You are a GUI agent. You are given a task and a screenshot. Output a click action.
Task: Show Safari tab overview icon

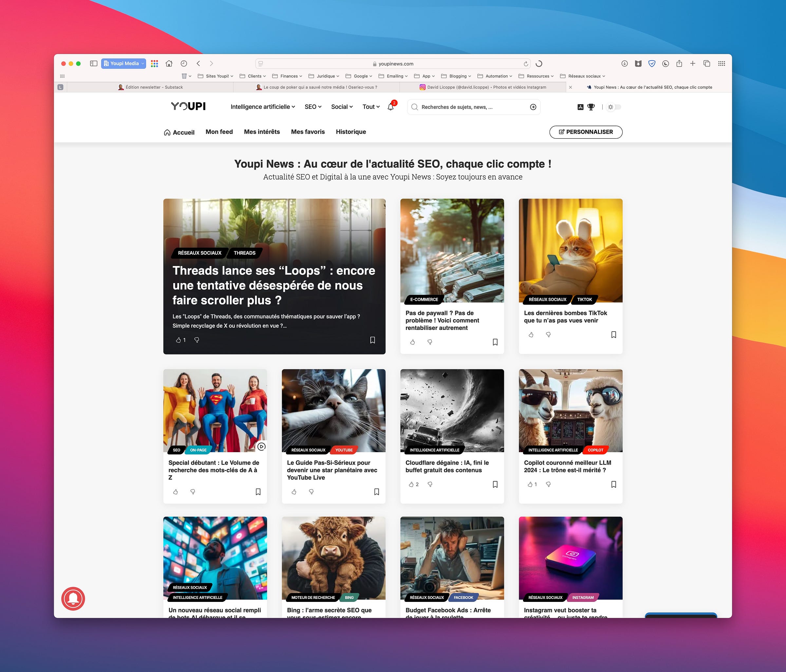[707, 63]
